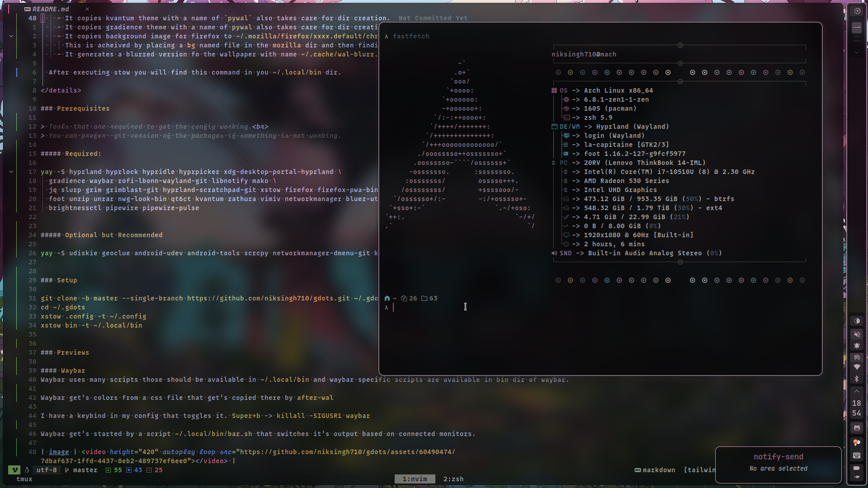868x488 pixels.
Task: Click the markdown filetype indicator
Action: (655, 470)
